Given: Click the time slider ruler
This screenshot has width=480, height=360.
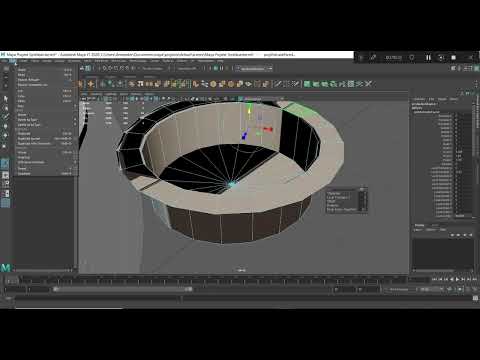Looking at the screenshot, I should point(213,281).
